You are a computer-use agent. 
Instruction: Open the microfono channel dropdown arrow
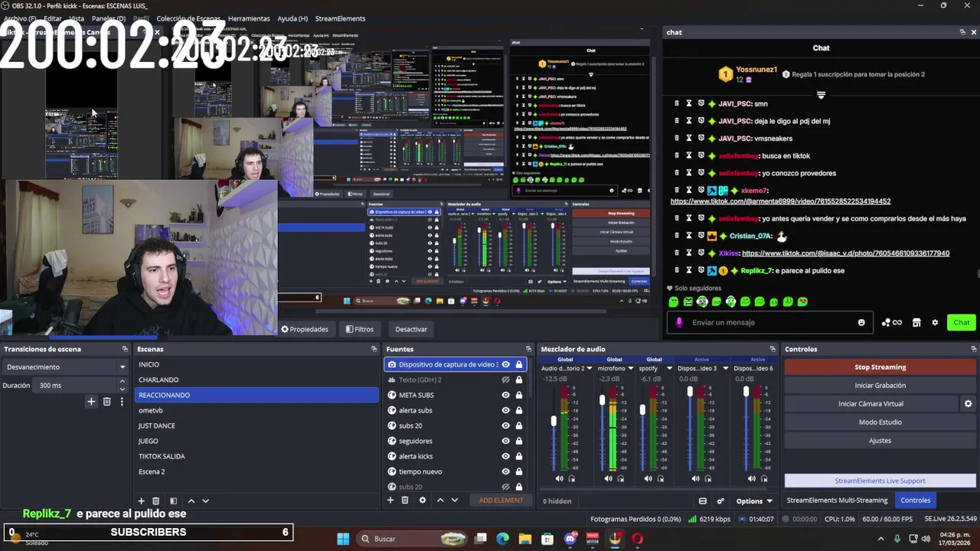(630, 368)
